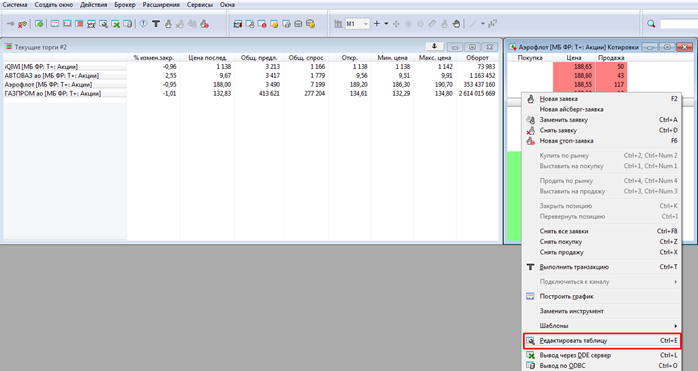Screen dimensions: 698x371
Task: Click the bold T transaction toolbar icon
Action: pyautogui.click(x=156, y=24)
